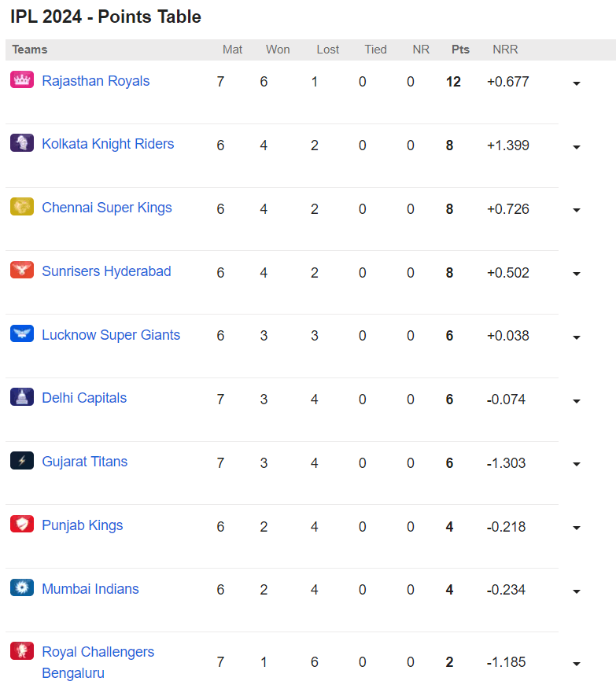This screenshot has height=696, width=616.
Task: Click the Sunrisers Hyderabad logo icon
Action: [x=22, y=271]
